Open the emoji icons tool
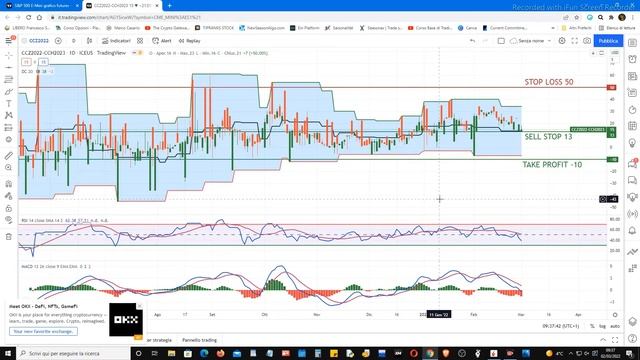This screenshot has height=360, width=640. [x=9, y=140]
